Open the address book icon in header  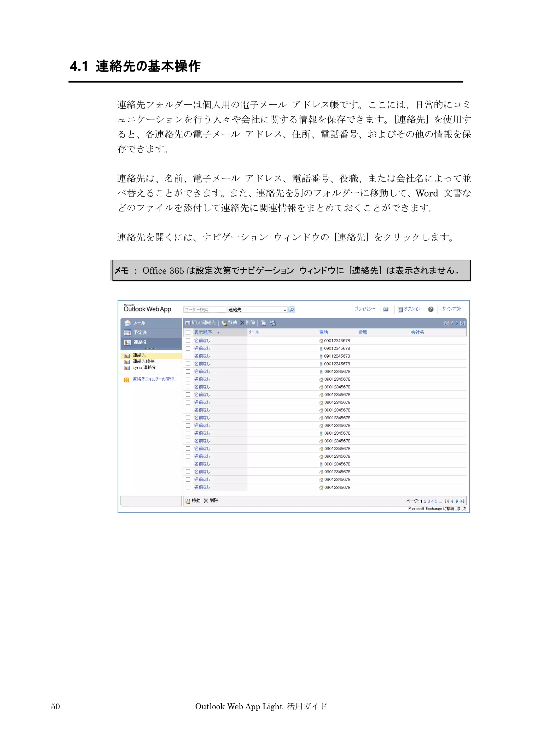click(386, 309)
